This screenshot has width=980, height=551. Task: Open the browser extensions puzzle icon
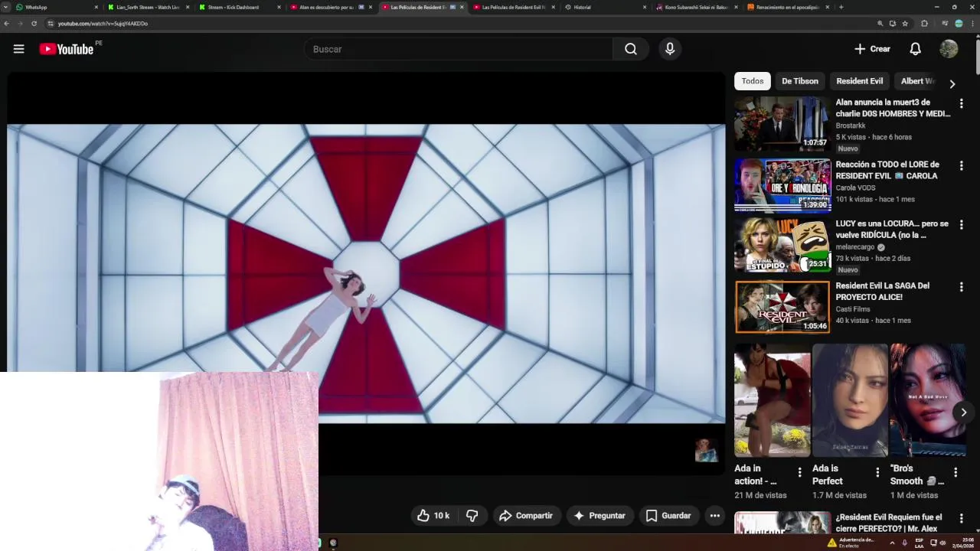924,24
